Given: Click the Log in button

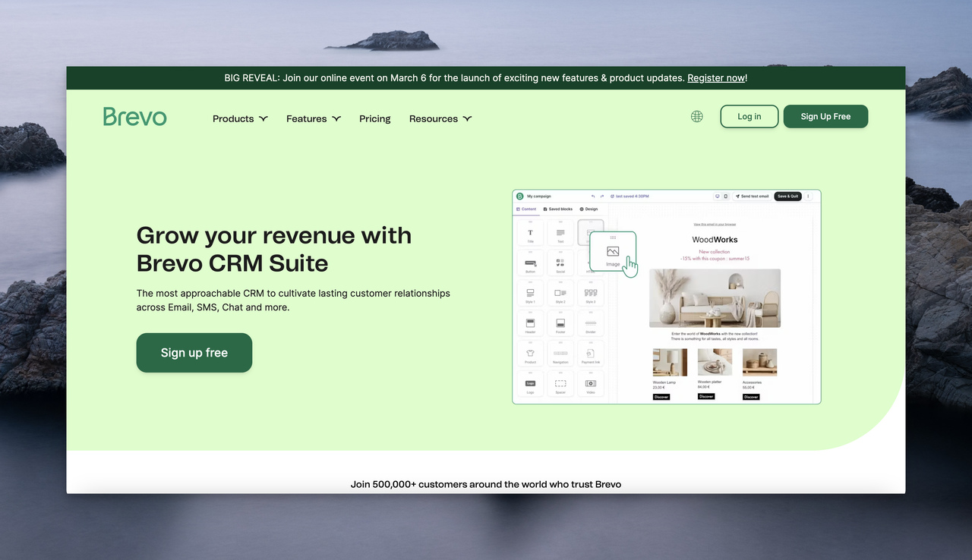Looking at the screenshot, I should pos(750,116).
